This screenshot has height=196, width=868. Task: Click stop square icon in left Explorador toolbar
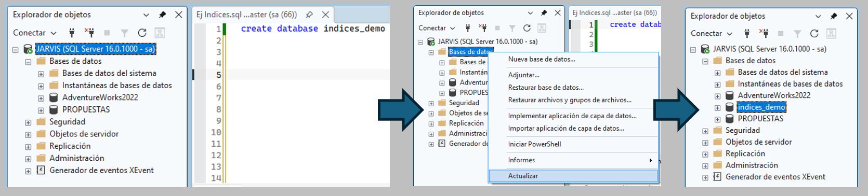107,33
